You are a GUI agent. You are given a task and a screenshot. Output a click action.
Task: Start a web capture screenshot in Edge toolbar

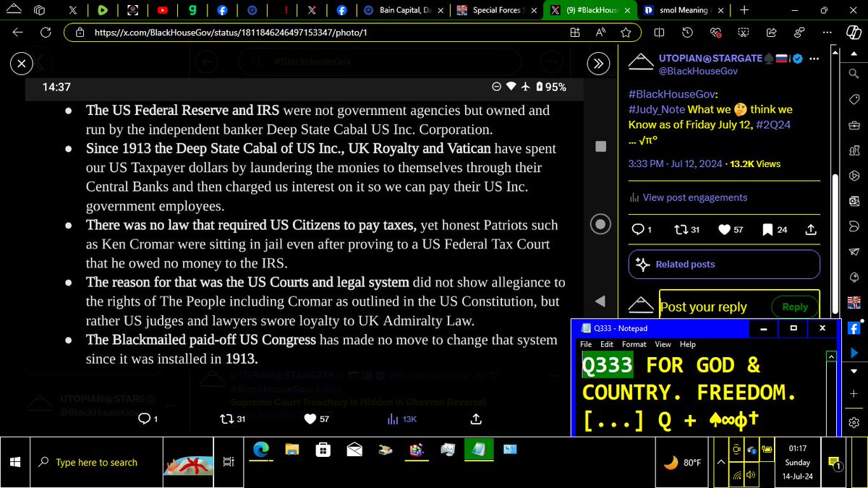(743, 33)
